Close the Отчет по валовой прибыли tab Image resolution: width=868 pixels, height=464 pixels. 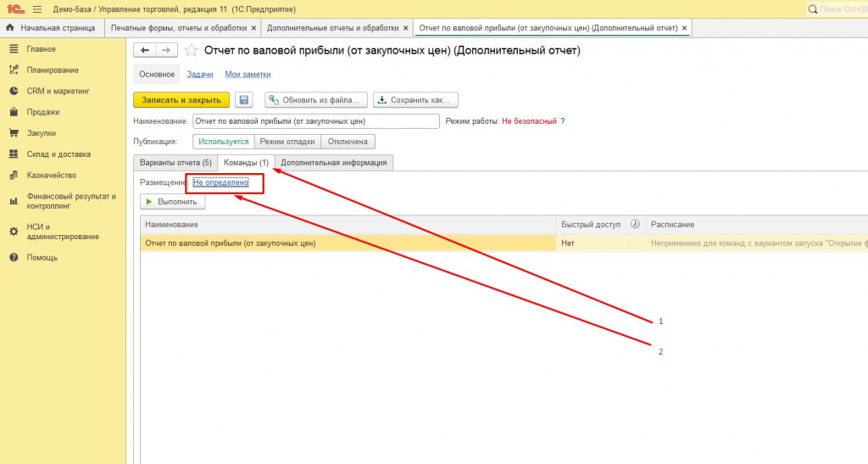pyautogui.click(x=684, y=28)
